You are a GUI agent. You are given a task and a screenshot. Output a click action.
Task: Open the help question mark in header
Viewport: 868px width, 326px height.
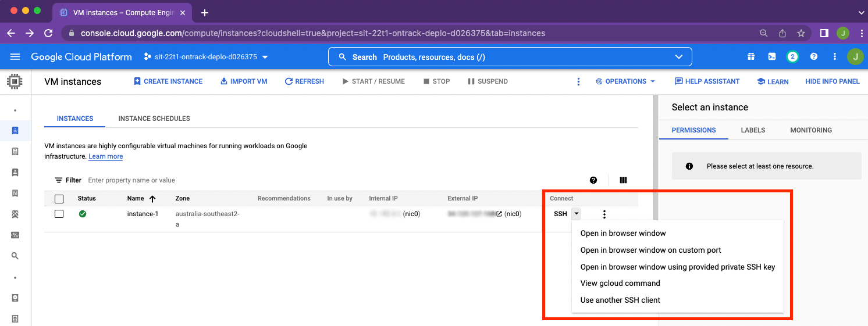pos(814,57)
